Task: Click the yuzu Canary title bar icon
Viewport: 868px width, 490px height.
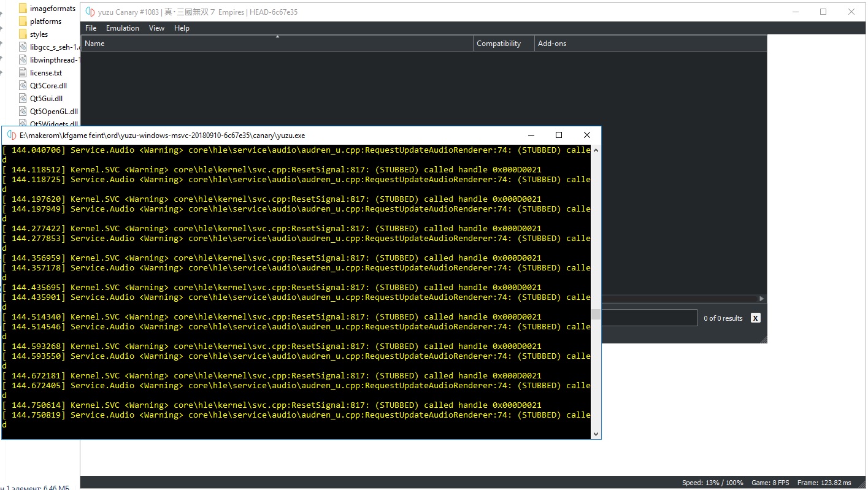Action: click(x=90, y=12)
